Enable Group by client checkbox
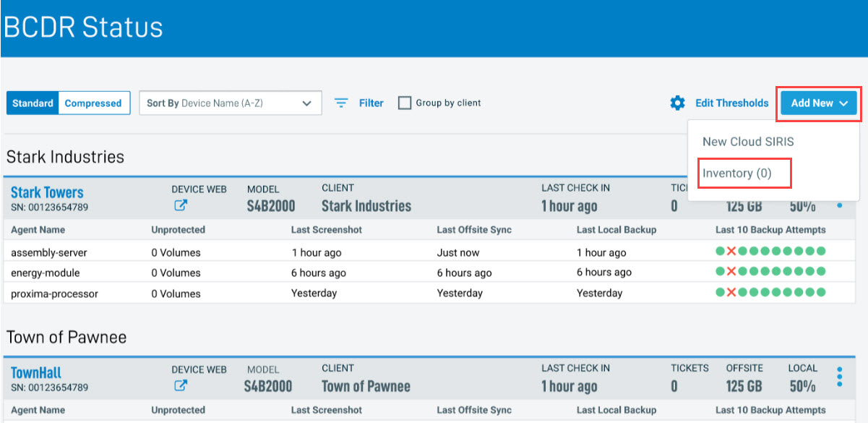Screen dimensions: 868x423 click(405, 103)
